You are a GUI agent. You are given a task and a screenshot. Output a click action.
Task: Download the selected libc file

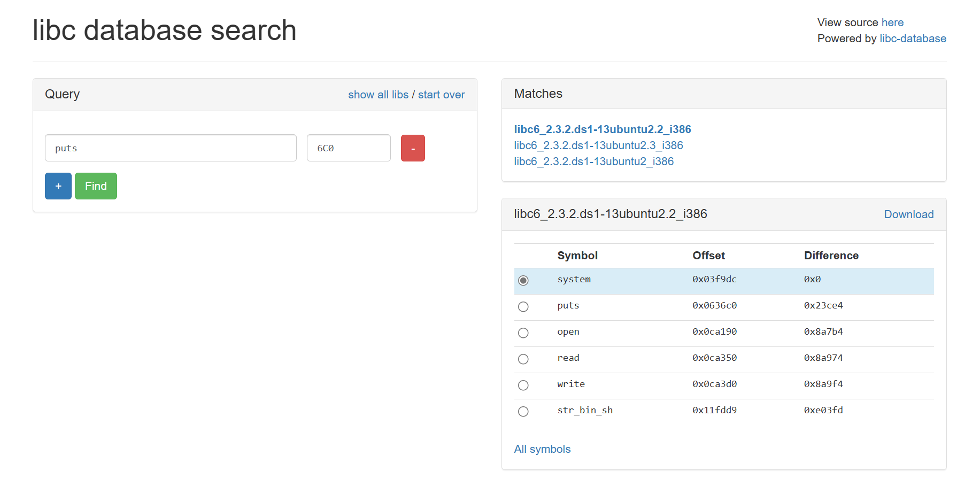(x=908, y=214)
